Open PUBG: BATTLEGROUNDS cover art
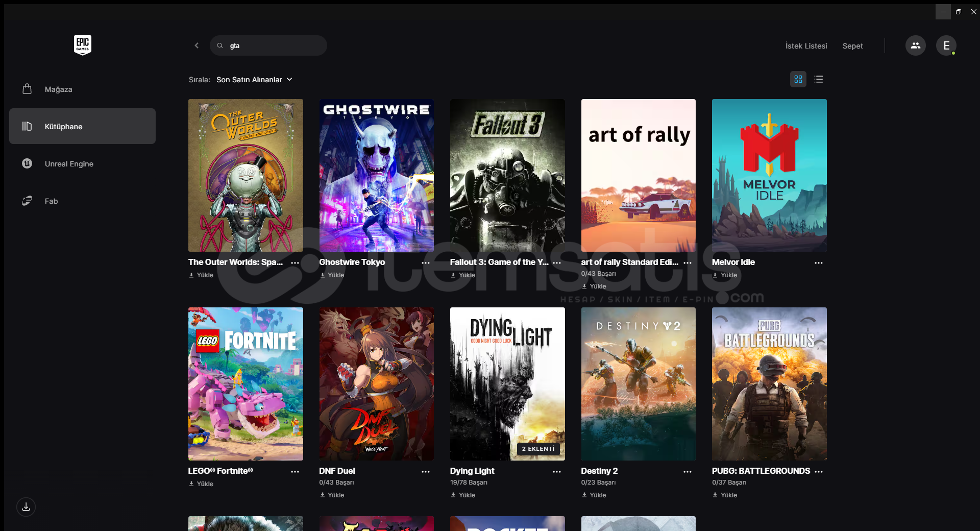Image resolution: width=980 pixels, height=531 pixels. tap(769, 384)
